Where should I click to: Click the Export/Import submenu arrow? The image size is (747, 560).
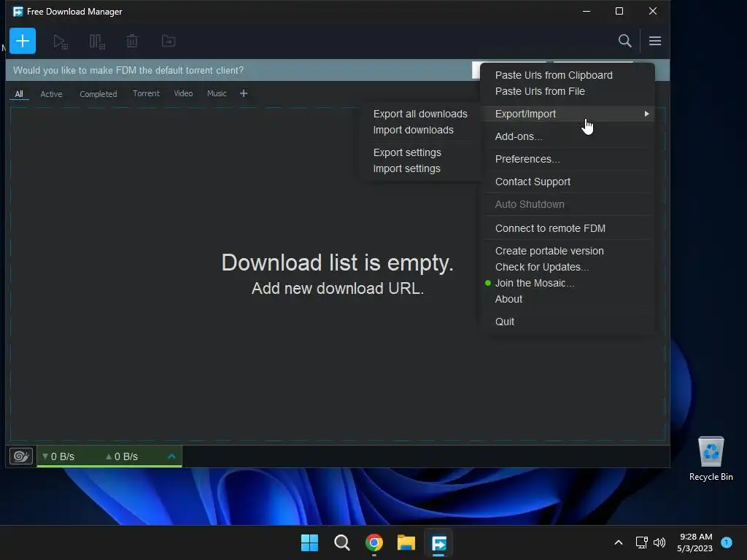tap(646, 114)
